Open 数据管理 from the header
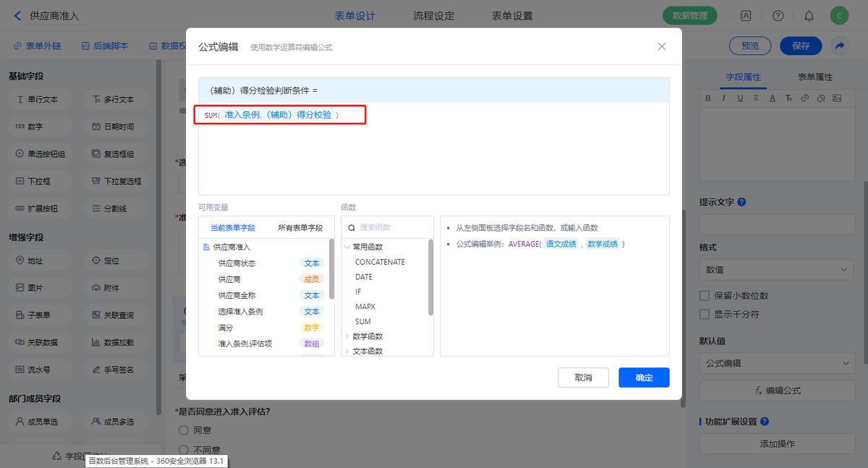868x468 pixels. (690, 15)
